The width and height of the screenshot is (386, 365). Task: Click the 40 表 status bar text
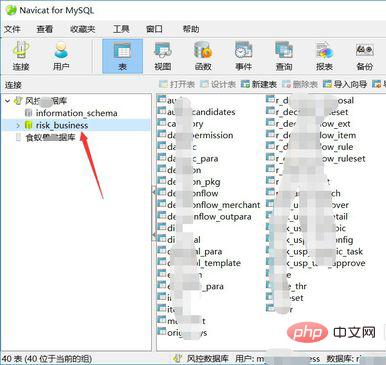(47, 359)
